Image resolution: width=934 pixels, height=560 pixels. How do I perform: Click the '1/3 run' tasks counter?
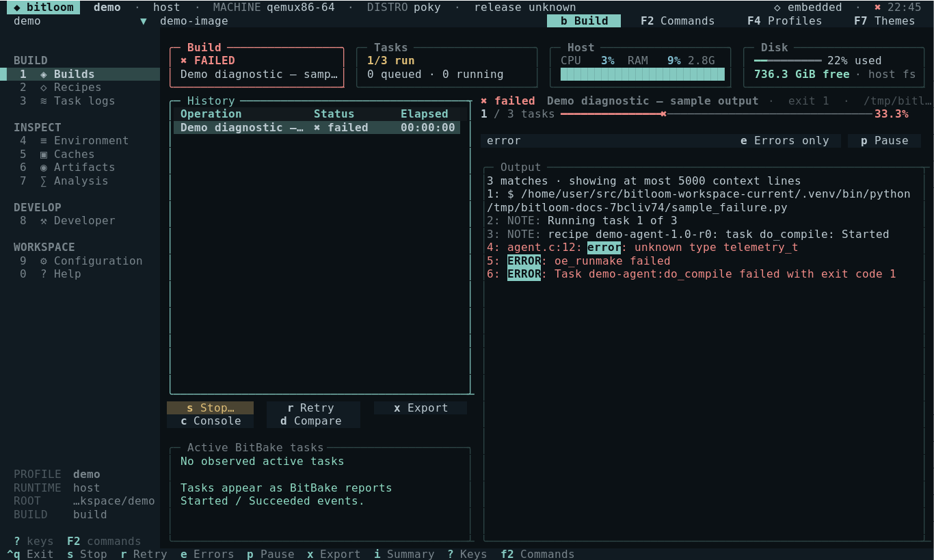click(390, 61)
